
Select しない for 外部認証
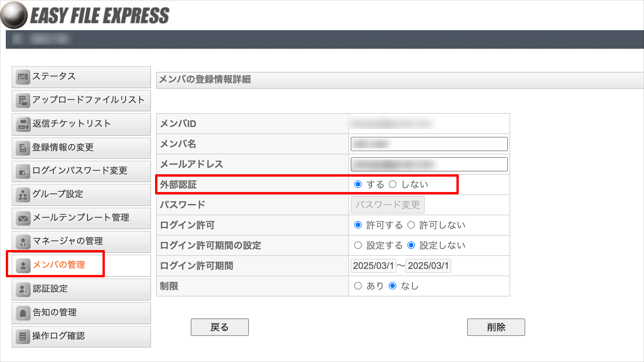click(x=393, y=184)
